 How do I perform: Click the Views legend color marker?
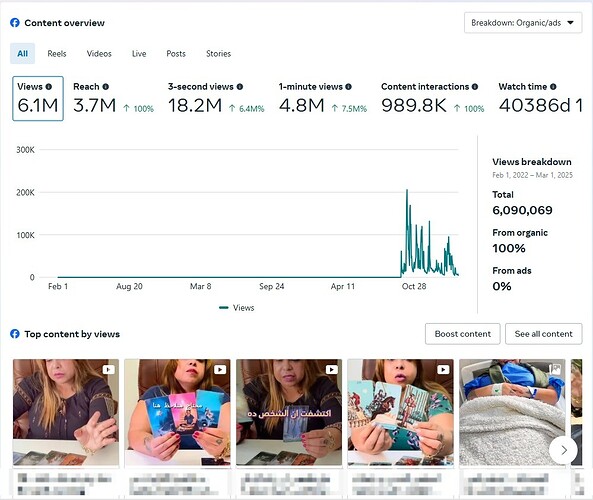tap(224, 308)
